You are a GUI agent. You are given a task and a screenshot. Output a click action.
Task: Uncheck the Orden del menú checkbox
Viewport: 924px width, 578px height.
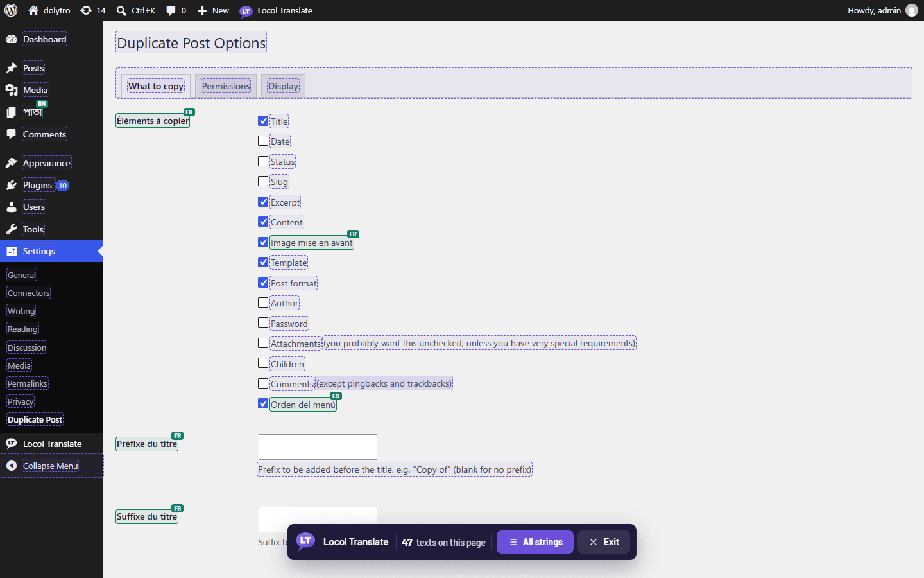263,403
